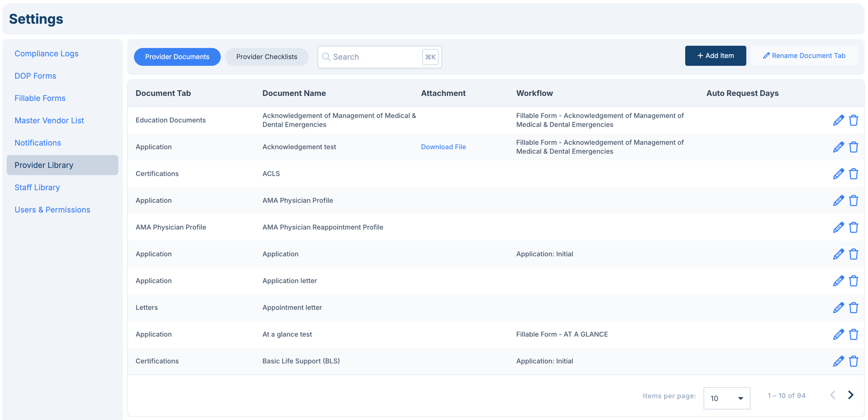Screen dimensions: 868x420
Task: Edit the AMA Physician Reappointment Profile row
Action: click(838, 227)
